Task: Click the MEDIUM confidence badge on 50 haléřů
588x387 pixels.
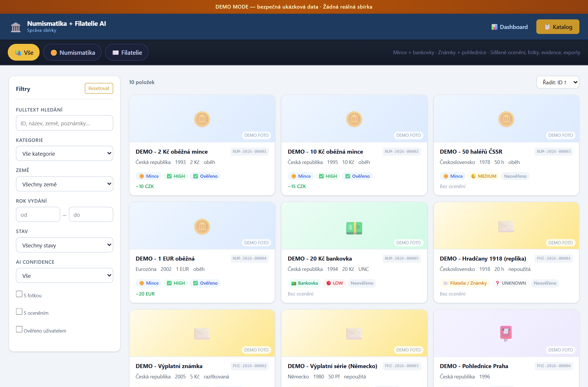Action: tap(484, 176)
